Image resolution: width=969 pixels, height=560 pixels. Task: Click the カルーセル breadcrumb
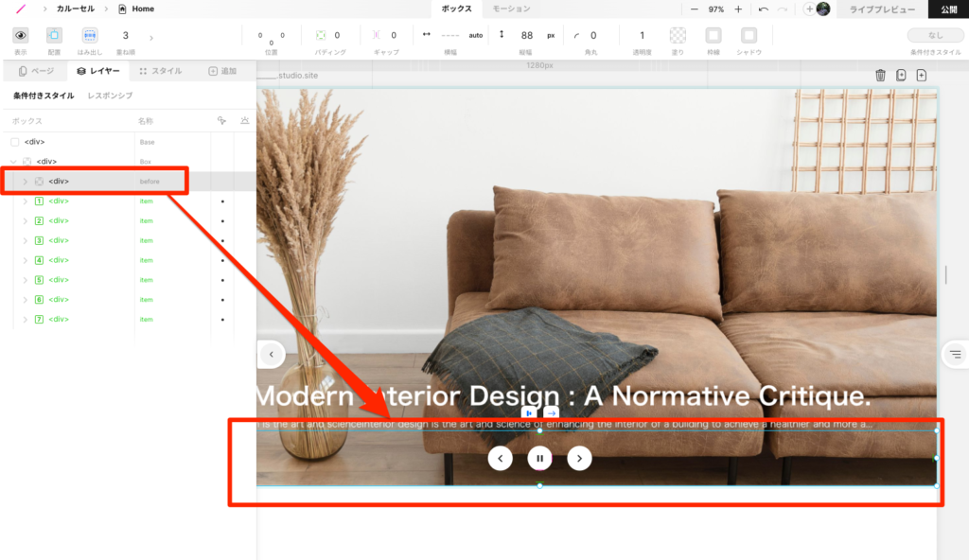tap(76, 9)
